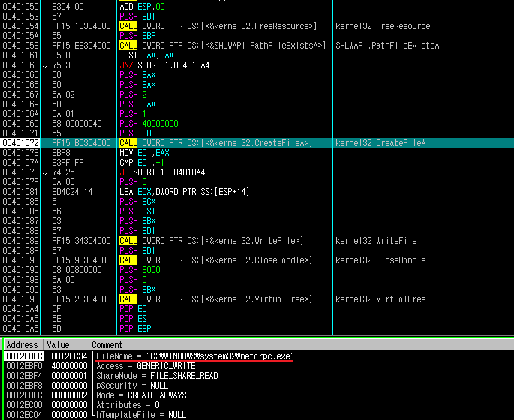Image resolution: width=514 pixels, height=420 pixels.
Task: Select stack address 0012EBF0
Action: tap(24, 365)
